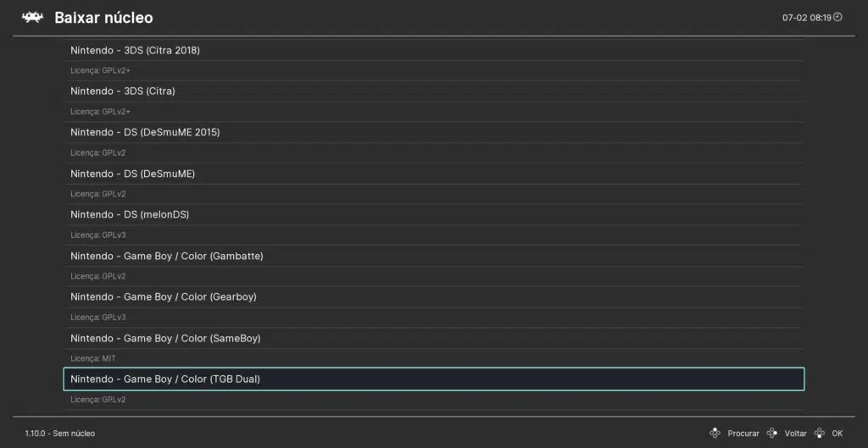868x448 pixels.
Task: Click the RetroArch invader logo icon
Action: [x=33, y=18]
